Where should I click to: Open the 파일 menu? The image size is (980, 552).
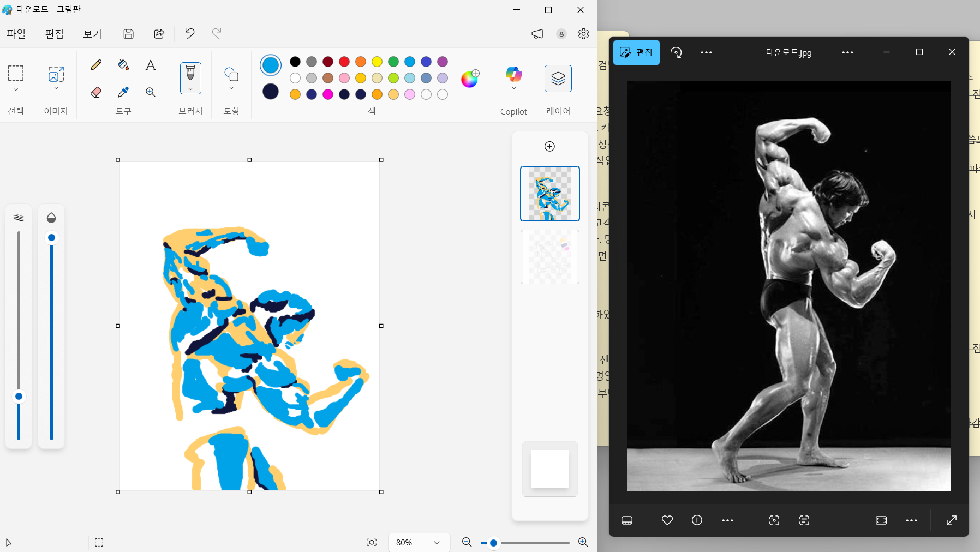click(16, 34)
